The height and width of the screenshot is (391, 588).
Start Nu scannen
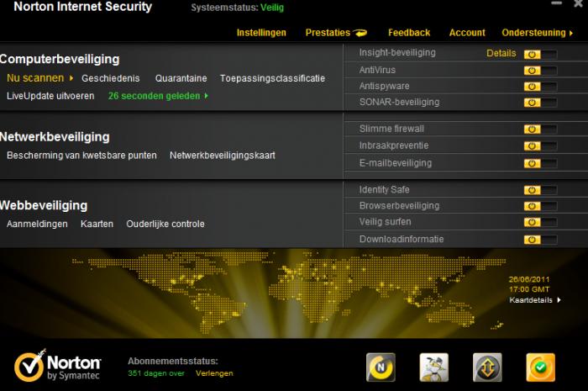pos(35,78)
